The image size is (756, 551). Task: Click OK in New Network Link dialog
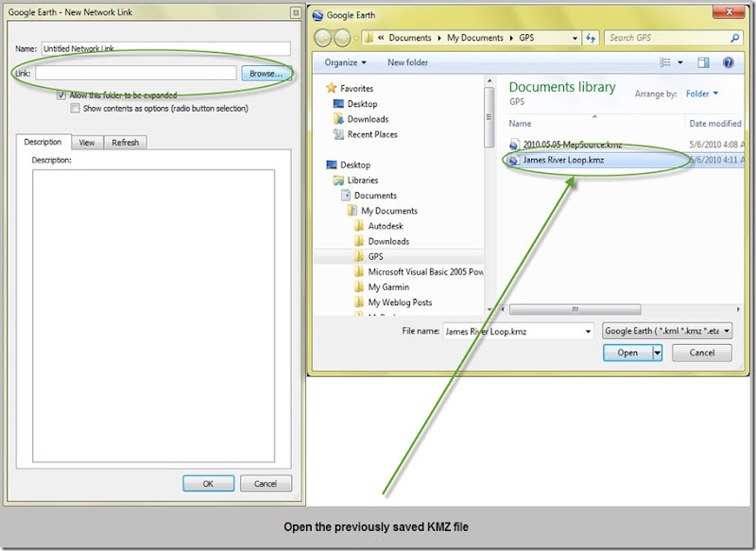(x=208, y=484)
